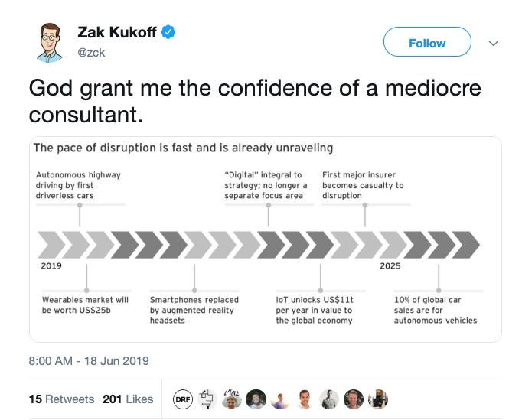Click the dark green circular liker avatar

pos(256,399)
